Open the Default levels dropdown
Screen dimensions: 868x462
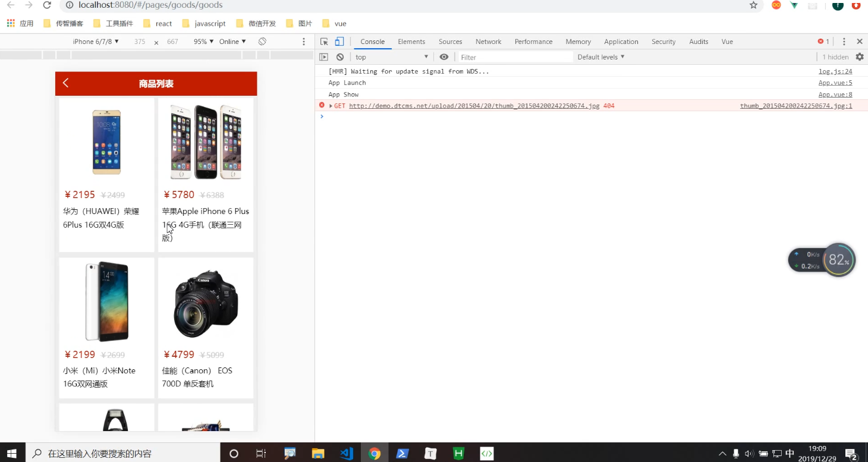(601, 57)
